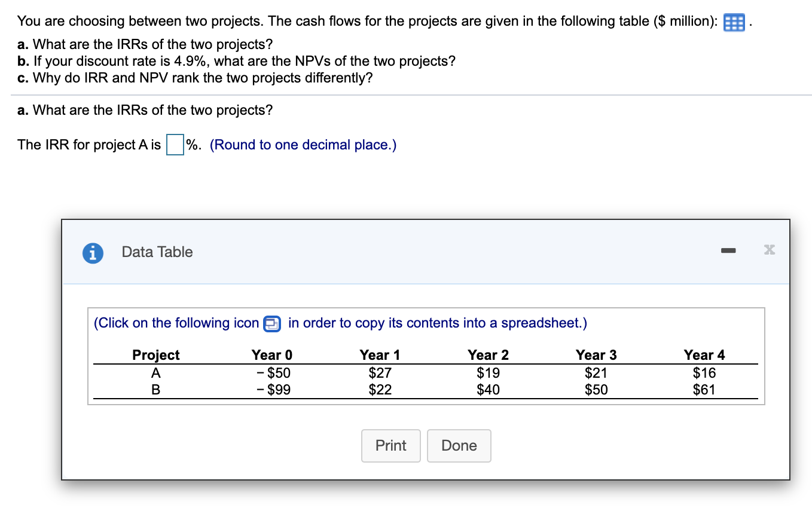Screen dimensions: 812x517
Task: Click the Year 2 column header
Action: click(488, 354)
